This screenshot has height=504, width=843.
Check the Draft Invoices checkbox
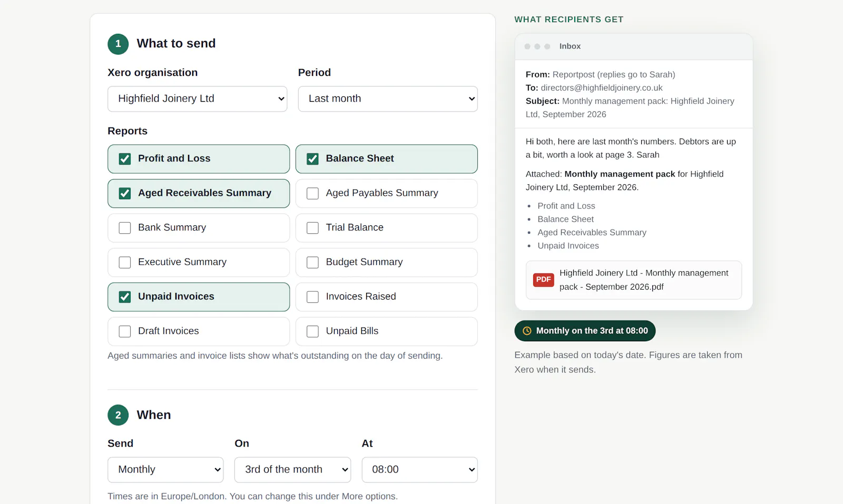[x=125, y=331]
